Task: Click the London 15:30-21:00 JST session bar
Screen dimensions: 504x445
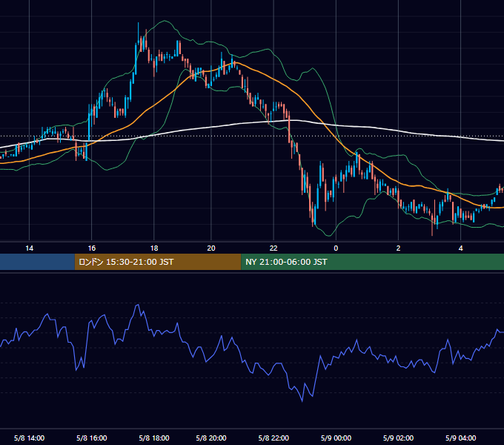Action: pos(158,262)
